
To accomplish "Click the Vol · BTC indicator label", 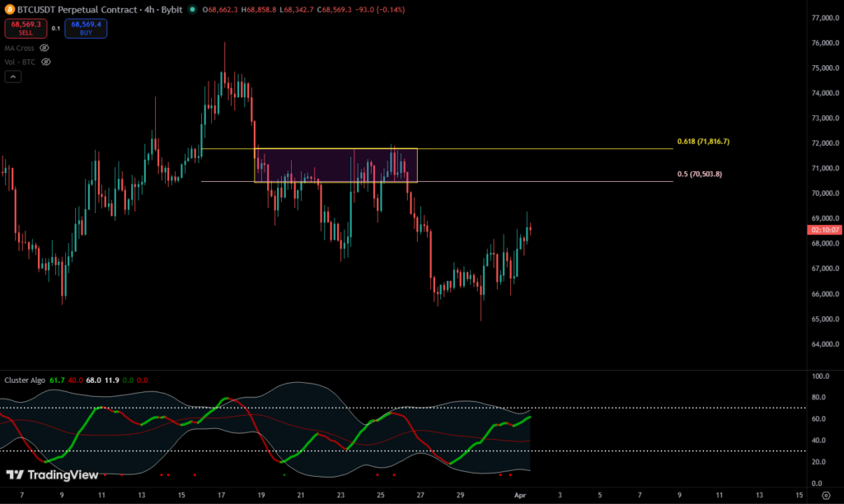I will [x=21, y=62].
